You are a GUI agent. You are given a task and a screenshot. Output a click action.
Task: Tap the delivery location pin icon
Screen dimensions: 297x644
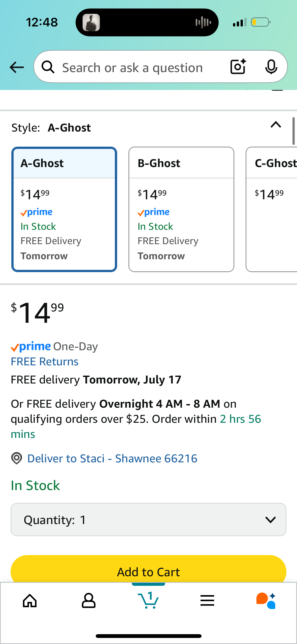pos(17,458)
